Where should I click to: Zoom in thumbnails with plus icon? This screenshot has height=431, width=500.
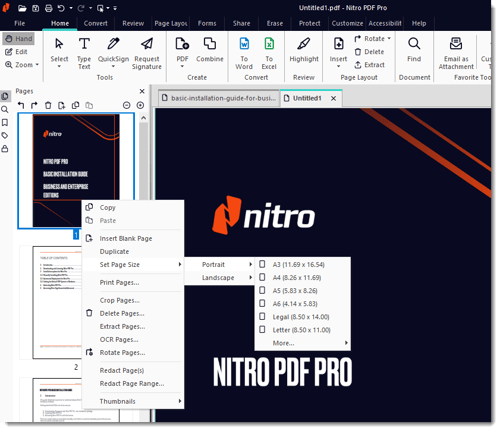click(140, 105)
